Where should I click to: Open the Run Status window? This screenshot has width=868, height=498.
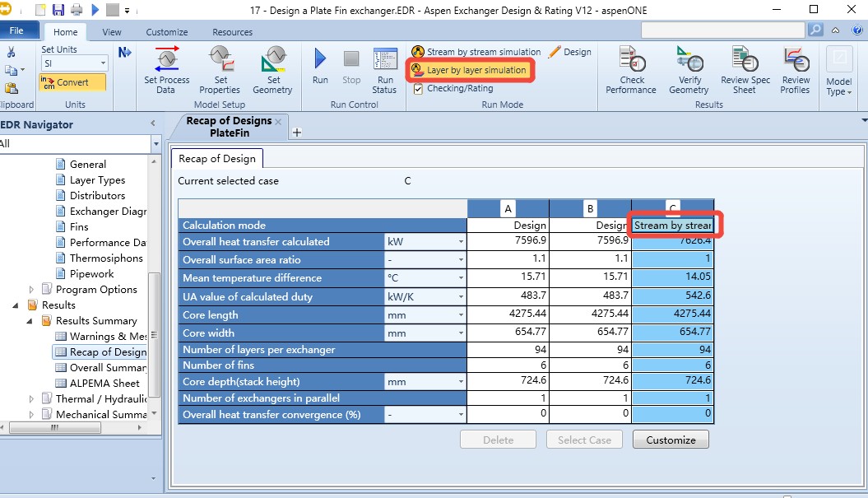[x=384, y=60]
